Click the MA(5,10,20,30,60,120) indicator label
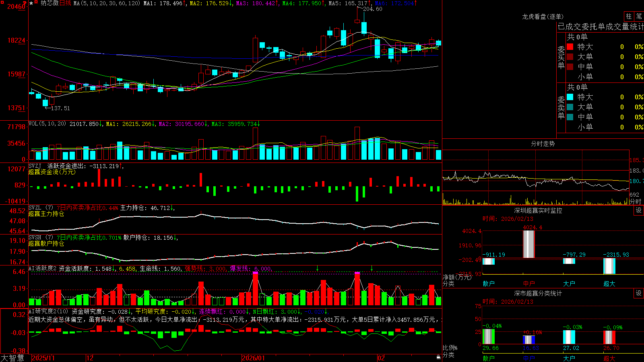 tap(107, 3)
